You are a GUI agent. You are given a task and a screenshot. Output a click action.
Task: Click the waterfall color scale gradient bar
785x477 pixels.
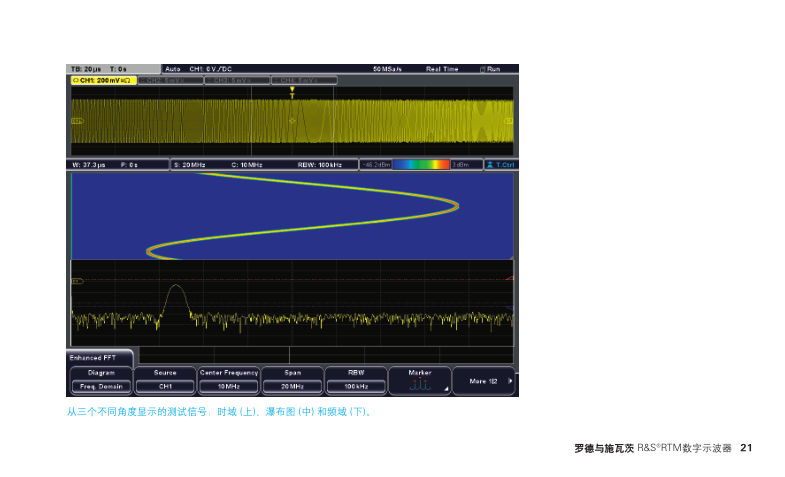[x=421, y=165]
